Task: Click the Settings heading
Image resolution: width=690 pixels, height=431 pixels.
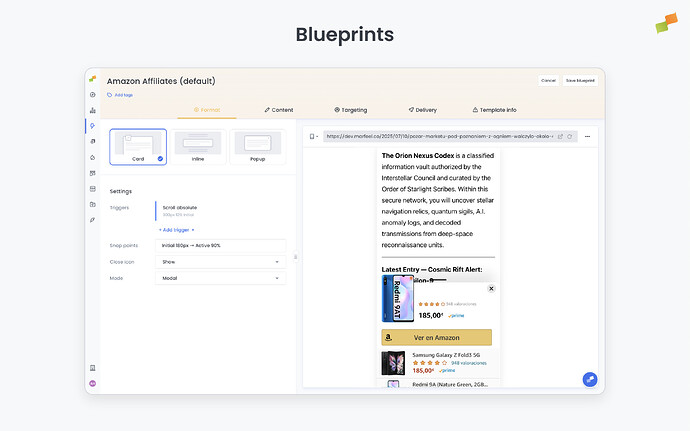Action: pos(121,192)
